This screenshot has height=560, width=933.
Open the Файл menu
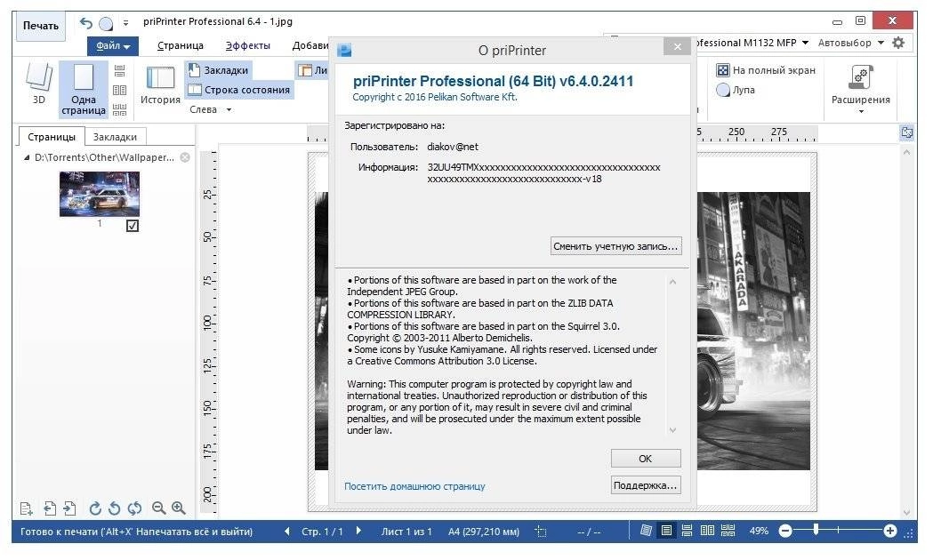(112, 45)
